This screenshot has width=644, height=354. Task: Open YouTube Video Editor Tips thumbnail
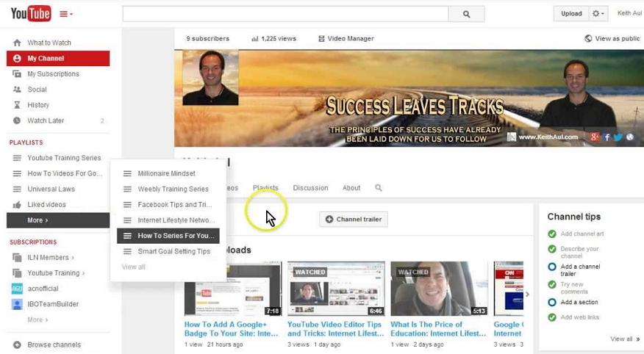[336, 289]
